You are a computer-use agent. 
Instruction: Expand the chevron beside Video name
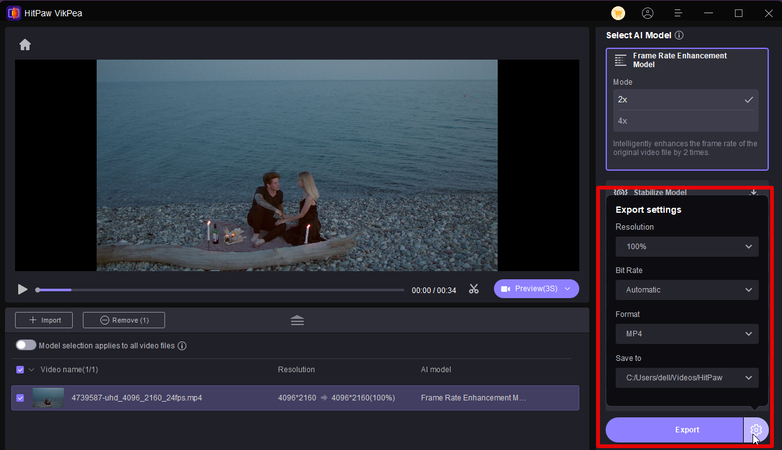tap(31, 370)
